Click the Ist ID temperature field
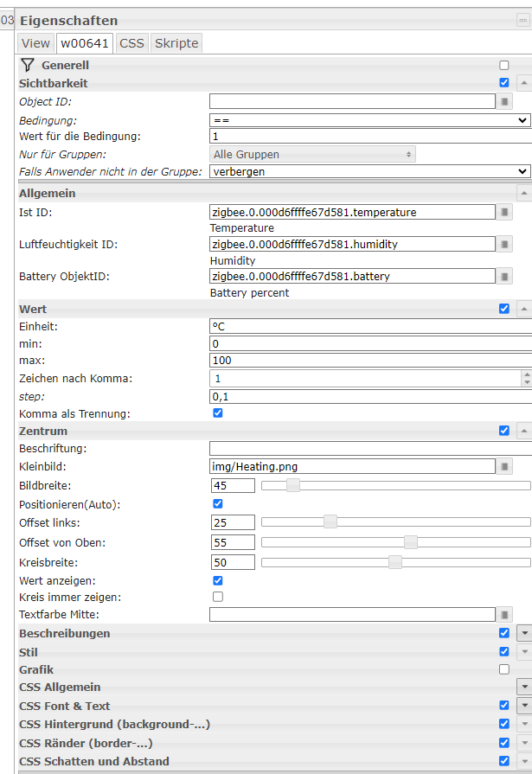This screenshot has width=532, height=774. (352, 212)
